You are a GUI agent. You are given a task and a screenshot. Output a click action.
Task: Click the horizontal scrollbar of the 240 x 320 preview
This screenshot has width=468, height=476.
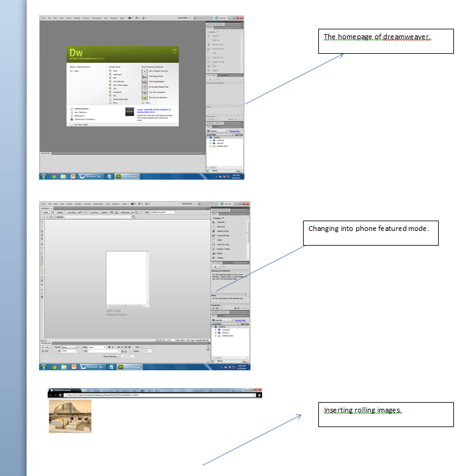point(126,306)
